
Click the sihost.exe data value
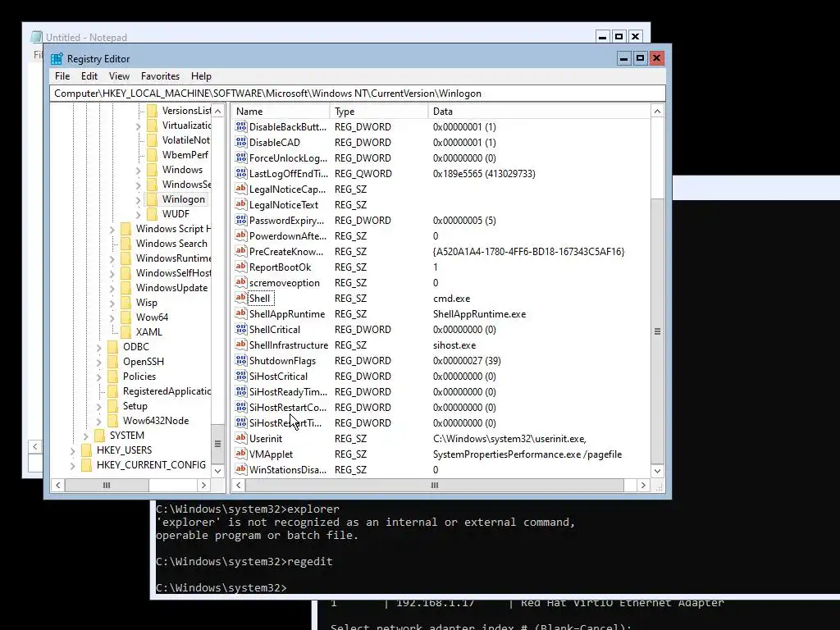(454, 345)
